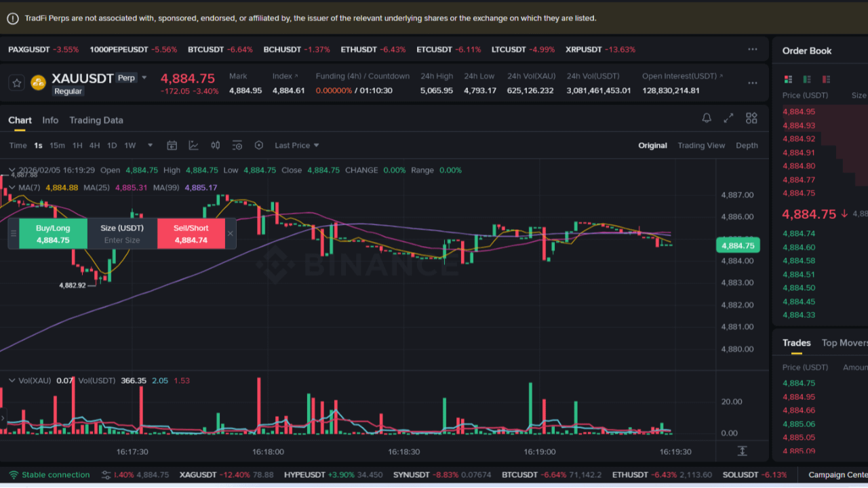Open the Trading Data tab
This screenshot has width=868, height=488.
coord(96,120)
